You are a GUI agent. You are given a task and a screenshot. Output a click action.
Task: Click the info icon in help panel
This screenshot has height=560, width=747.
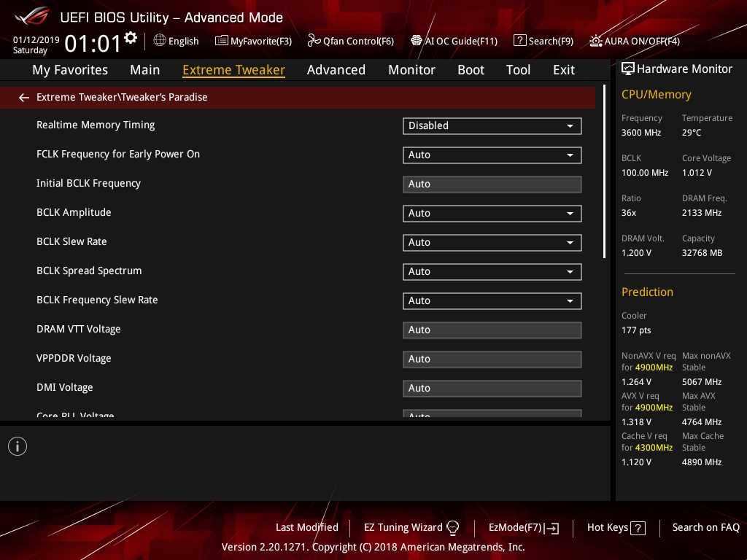tap(18, 446)
